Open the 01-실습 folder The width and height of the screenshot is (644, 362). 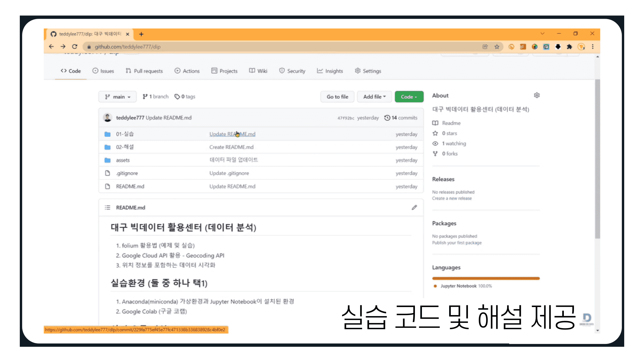tap(125, 134)
